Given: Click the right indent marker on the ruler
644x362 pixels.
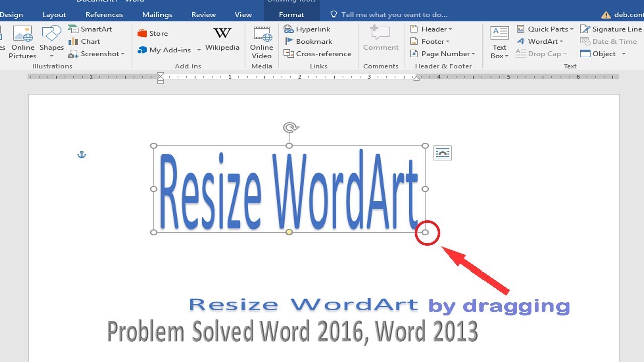Looking at the screenshot, I should (x=416, y=78).
